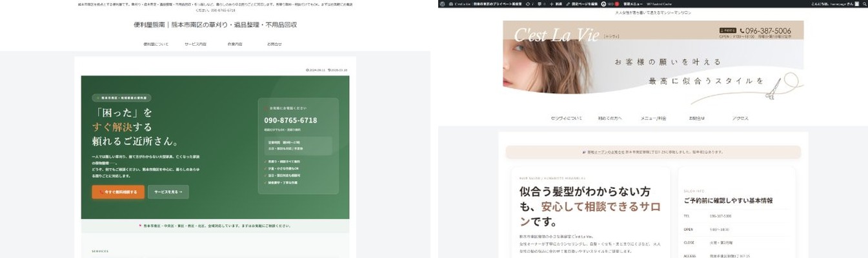
Task: Open the 初めての方へ nav item
Action: (610, 118)
